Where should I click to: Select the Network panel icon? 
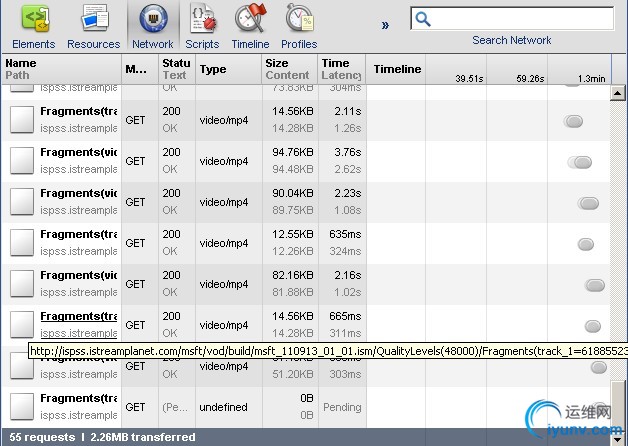153,27
